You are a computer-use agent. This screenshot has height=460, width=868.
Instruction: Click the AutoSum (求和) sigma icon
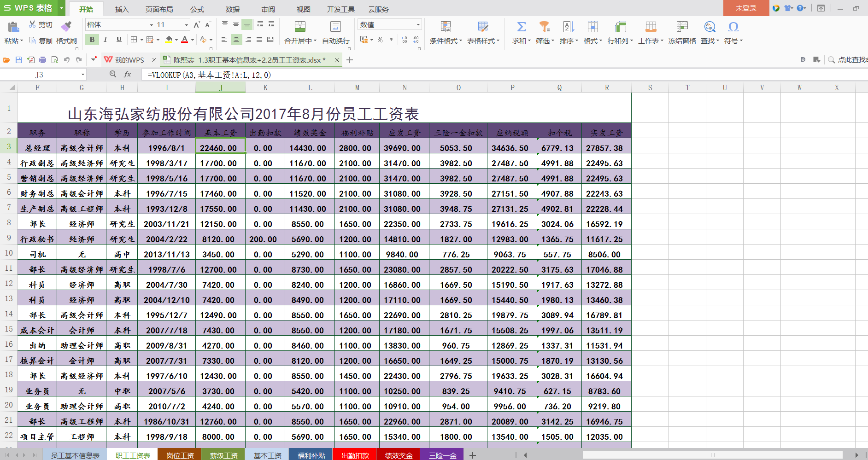(521, 27)
